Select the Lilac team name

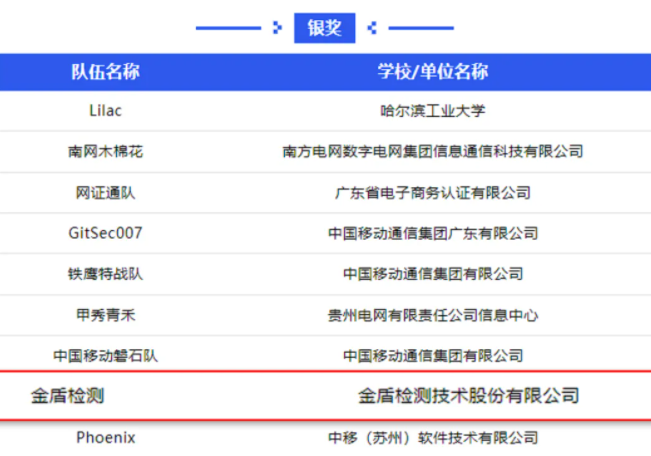[105, 110]
